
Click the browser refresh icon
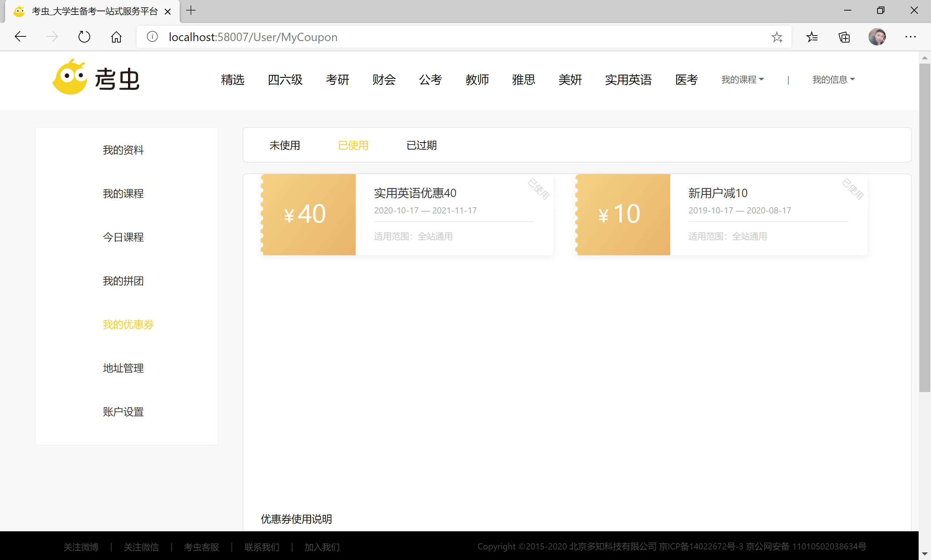[84, 37]
